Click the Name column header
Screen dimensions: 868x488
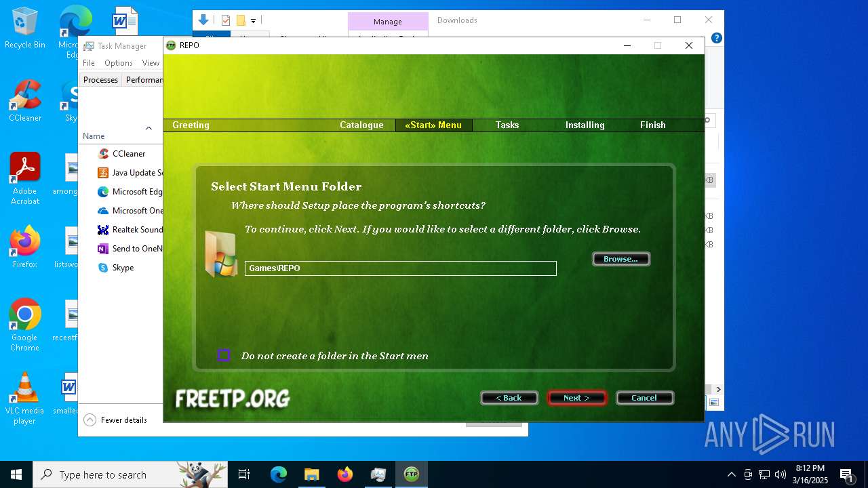[x=94, y=136]
